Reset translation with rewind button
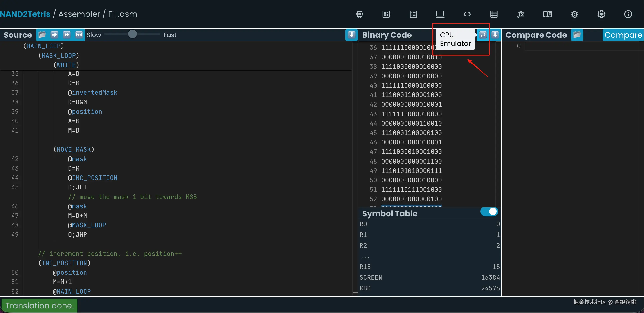The height and width of the screenshot is (313, 644). [79, 35]
